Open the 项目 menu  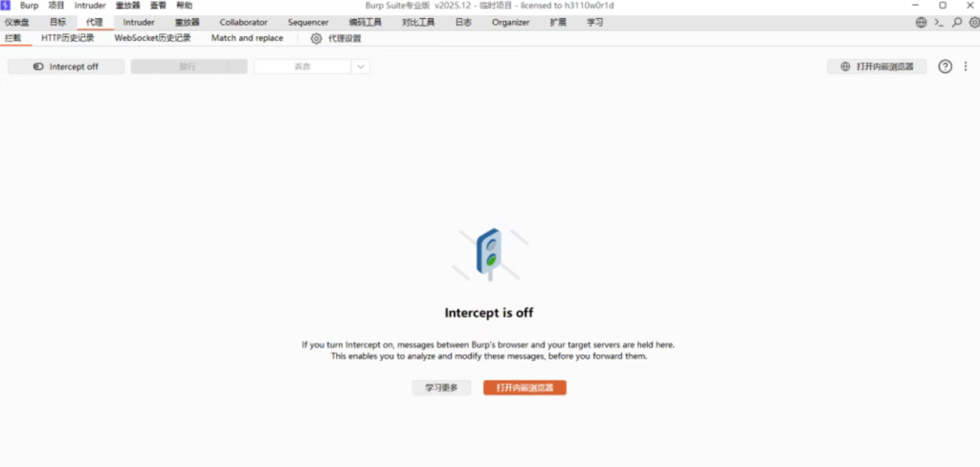click(56, 6)
